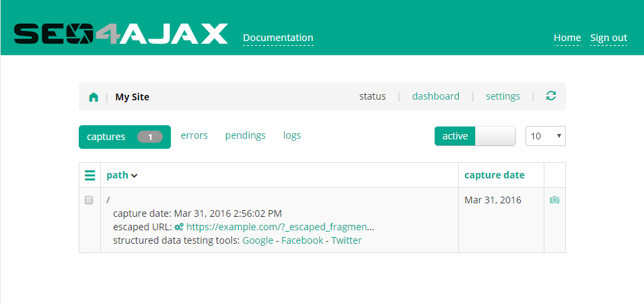Click the gears icon beside escaped URL
Image resolution: width=644 pixels, height=303 pixels.
tap(179, 228)
